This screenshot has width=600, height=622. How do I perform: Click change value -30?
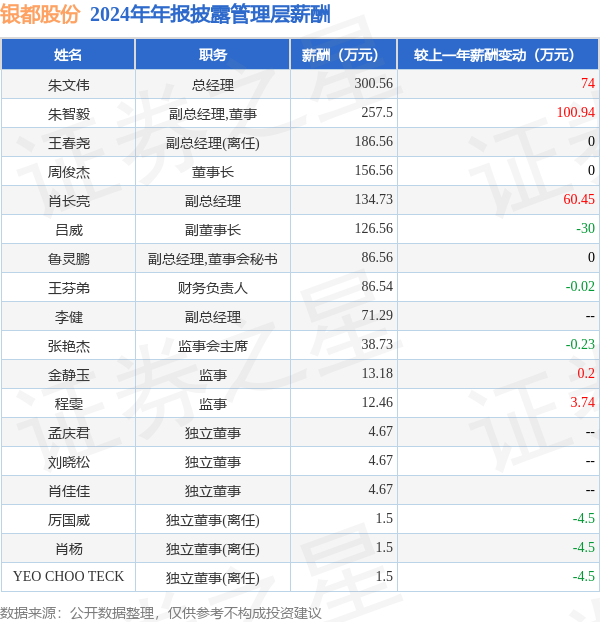(585, 228)
